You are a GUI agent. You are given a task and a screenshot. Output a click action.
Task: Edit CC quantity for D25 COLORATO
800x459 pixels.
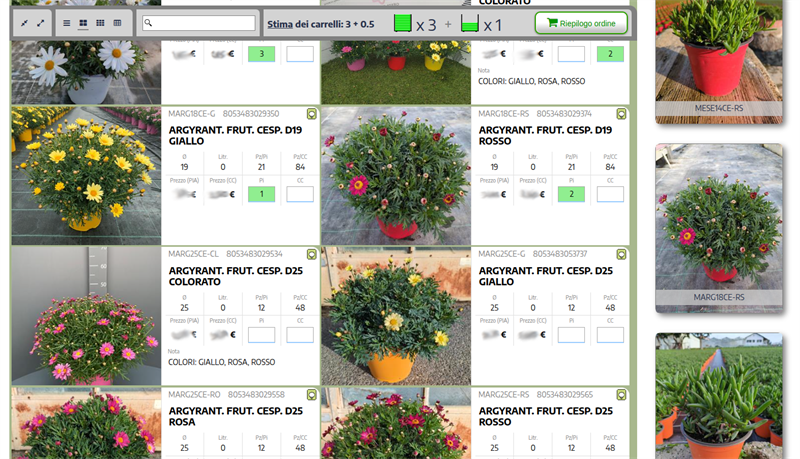(300, 335)
